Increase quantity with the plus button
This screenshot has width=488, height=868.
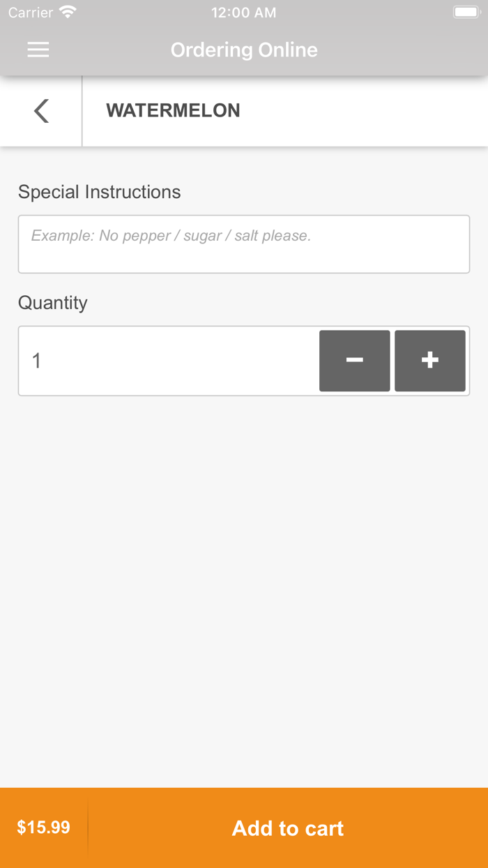click(429, 361)
